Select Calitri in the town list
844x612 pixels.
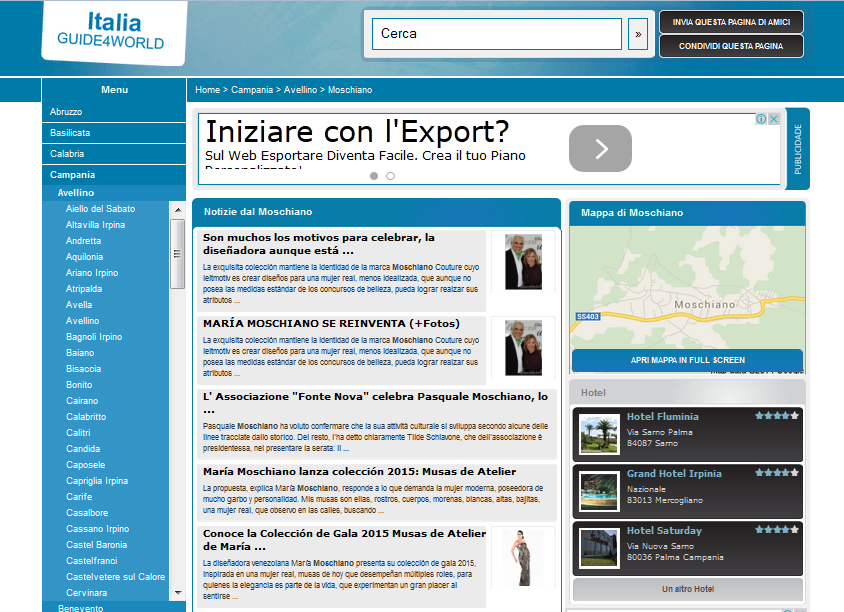point(79,433)
